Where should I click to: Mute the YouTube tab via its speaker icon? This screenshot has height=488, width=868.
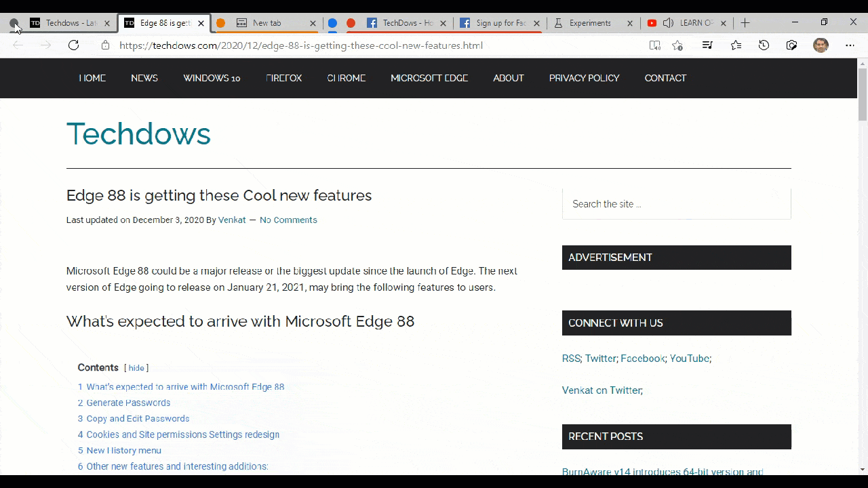pos(668,23)
